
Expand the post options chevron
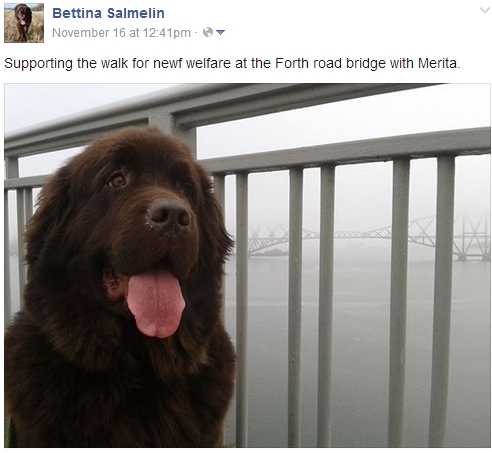pos(484,10)
